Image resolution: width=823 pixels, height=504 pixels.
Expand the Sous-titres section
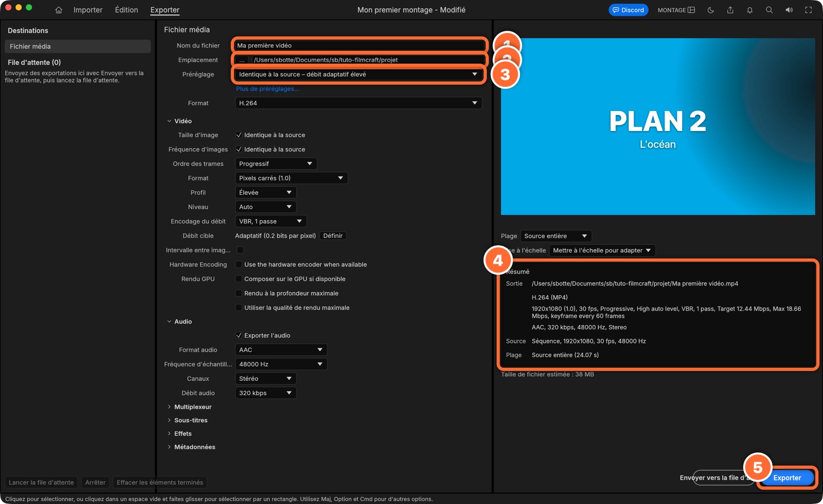point(169,420)
